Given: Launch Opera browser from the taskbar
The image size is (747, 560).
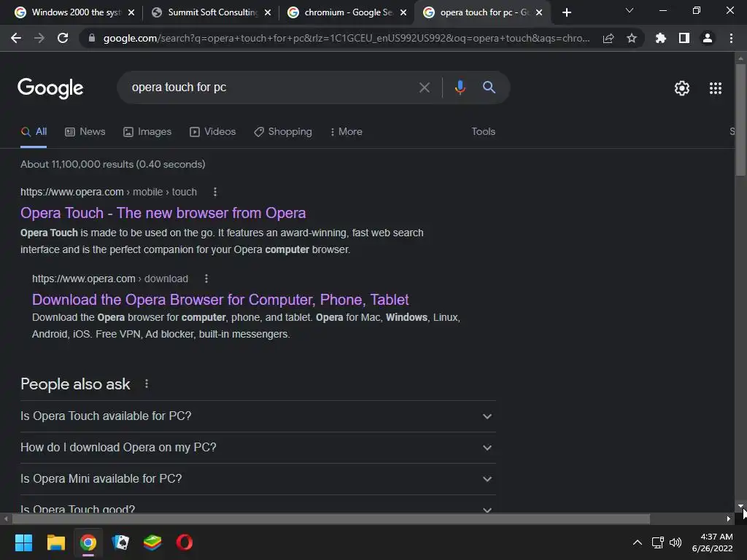Looking at the screenshot, I should pos(185,542).
